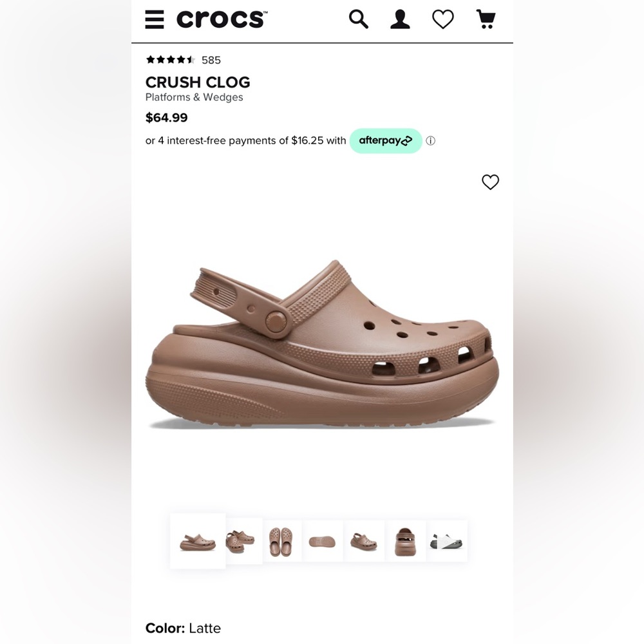Click the Afterpay badge
This screenshot has width=644, height=644.
click(x=386, y=140)
